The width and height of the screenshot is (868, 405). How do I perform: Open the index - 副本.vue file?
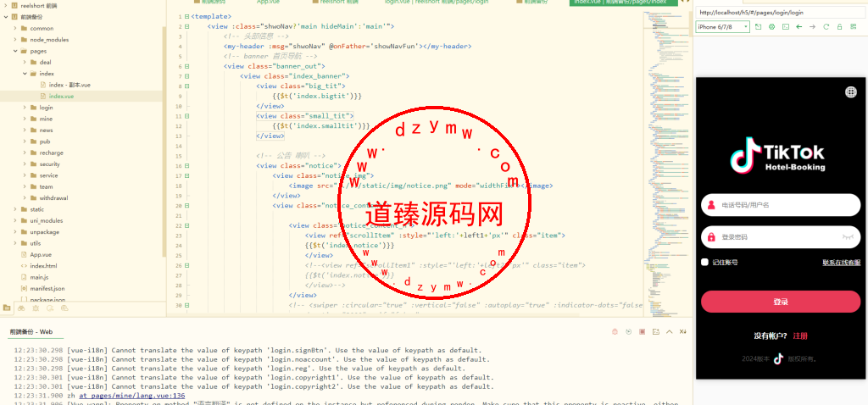click(x=70, y=85)
